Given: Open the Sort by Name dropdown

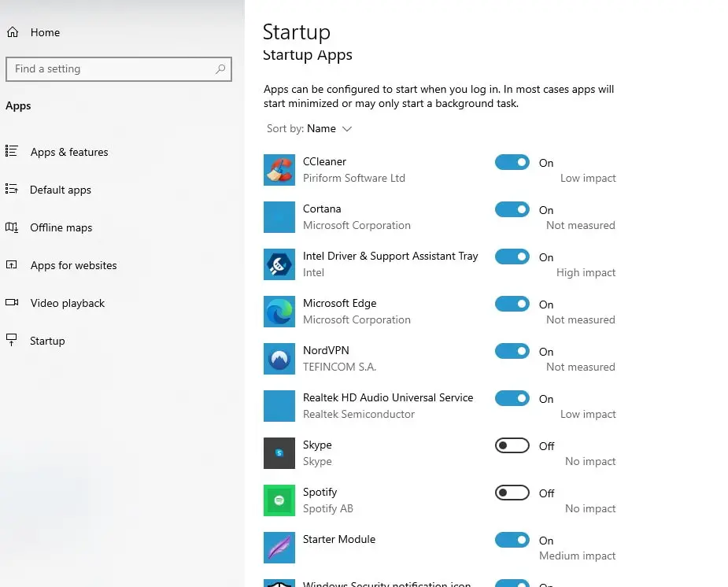Looking at the screenshot, I should pos(309,128).
